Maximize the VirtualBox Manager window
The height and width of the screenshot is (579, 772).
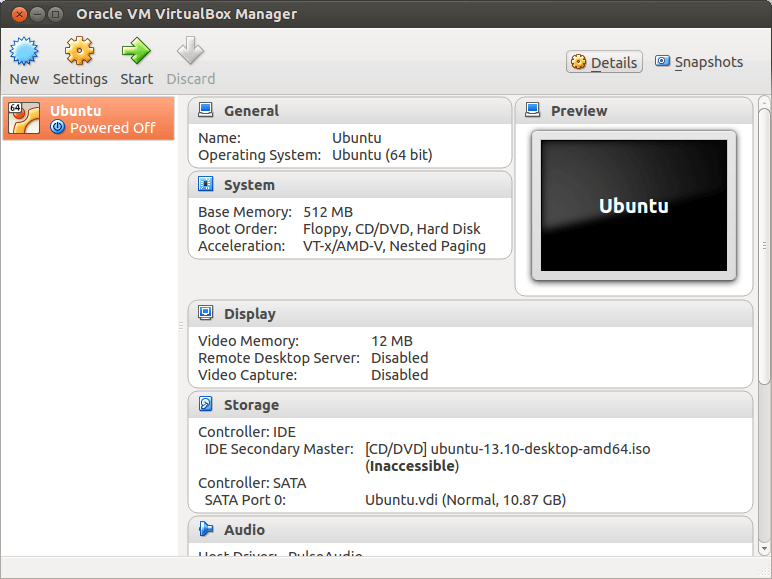pos(55,14)
